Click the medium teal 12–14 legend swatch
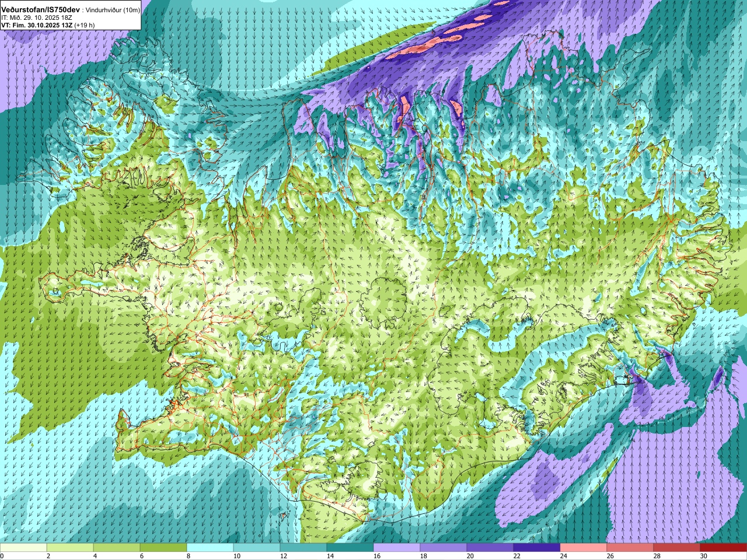 coord(303,548)
